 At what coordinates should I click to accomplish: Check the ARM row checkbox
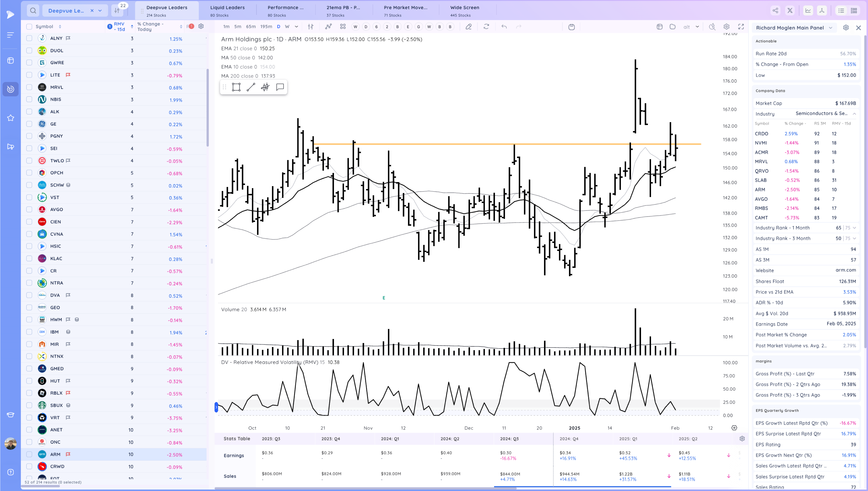pyautogui.click(x=29, y=454)
